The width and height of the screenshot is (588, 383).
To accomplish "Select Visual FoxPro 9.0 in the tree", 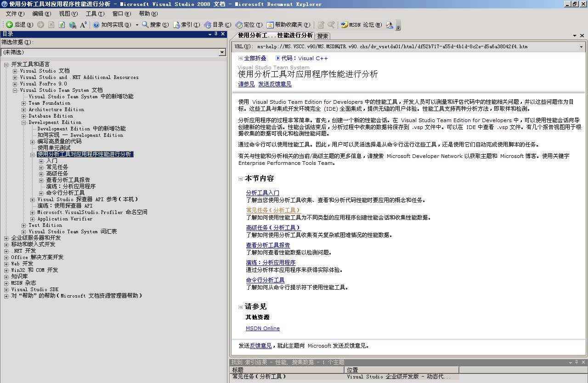I will (43, 84).
